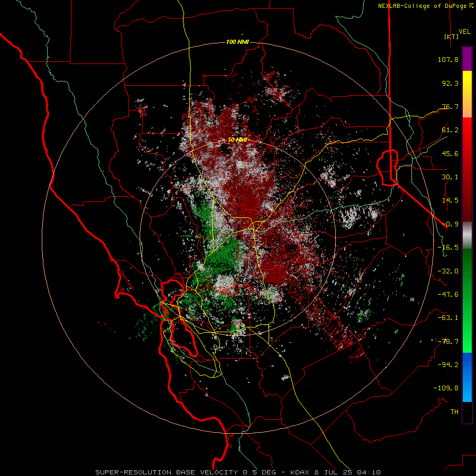Select the -47.6 velocity scale value
The height and width of the screenshot is (476, 476).
[x=448, y=295]
